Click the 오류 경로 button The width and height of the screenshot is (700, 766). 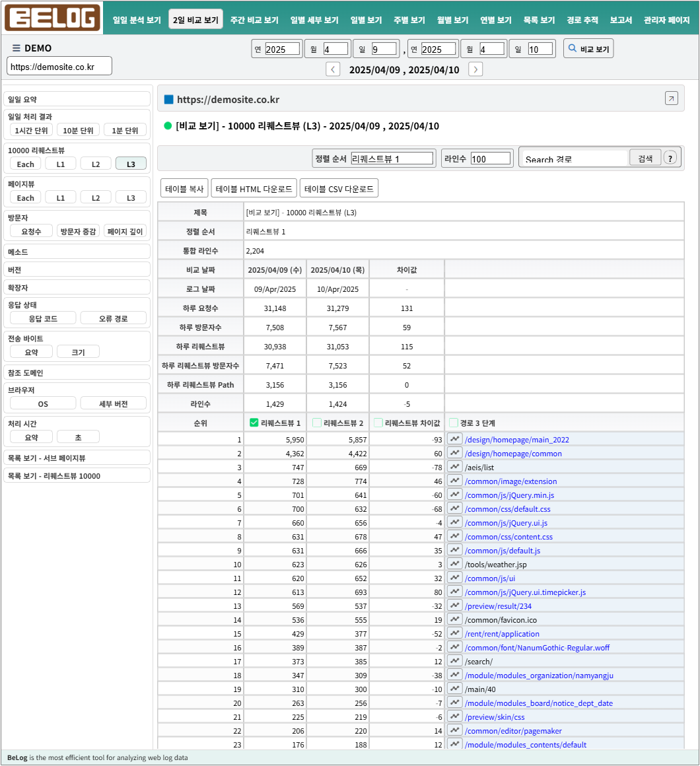pyautogui.click(x=114, y=318)
